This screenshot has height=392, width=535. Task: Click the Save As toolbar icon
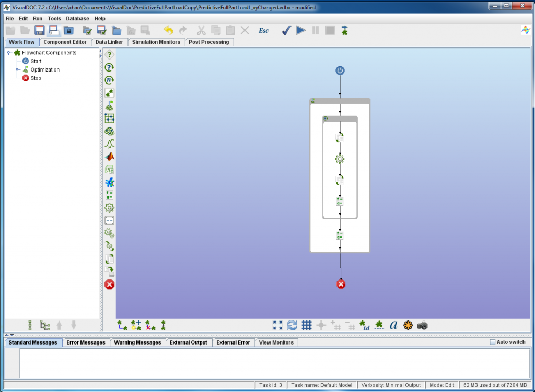(54, 30)
